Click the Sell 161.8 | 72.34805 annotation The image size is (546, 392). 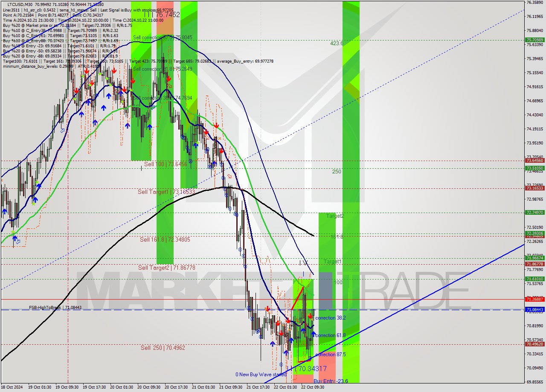point(165,240)
